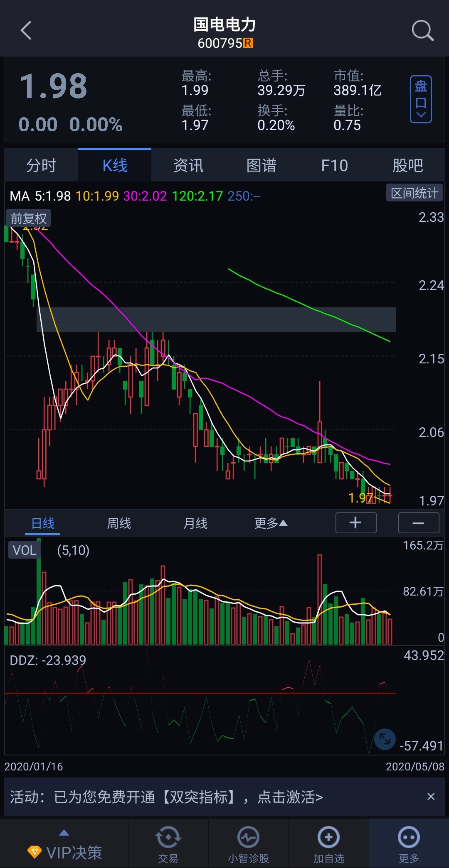Tap the stock name 国电电力
The width and height of the screenshot is (449, 868).
pyautogui.click(x=224, y=25)
